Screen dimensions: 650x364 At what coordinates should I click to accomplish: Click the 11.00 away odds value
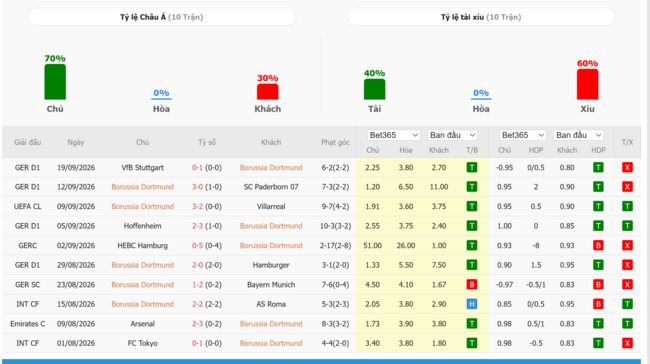tap(439, 187)
